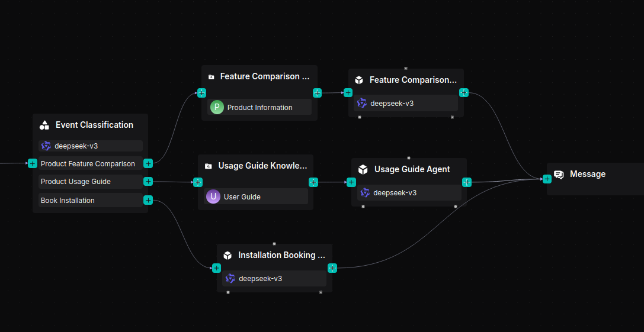The width and height of the screenshot is (644, 332).
Task: Click the Usage Guide Agent cube icon
Action: (x=363, y=170)
